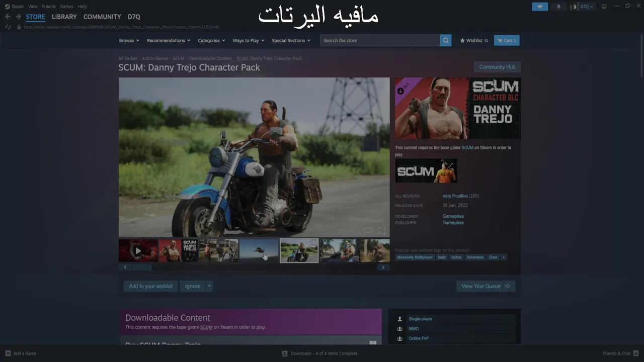
Task: Open the notifications bell
Action: point(558,7)
